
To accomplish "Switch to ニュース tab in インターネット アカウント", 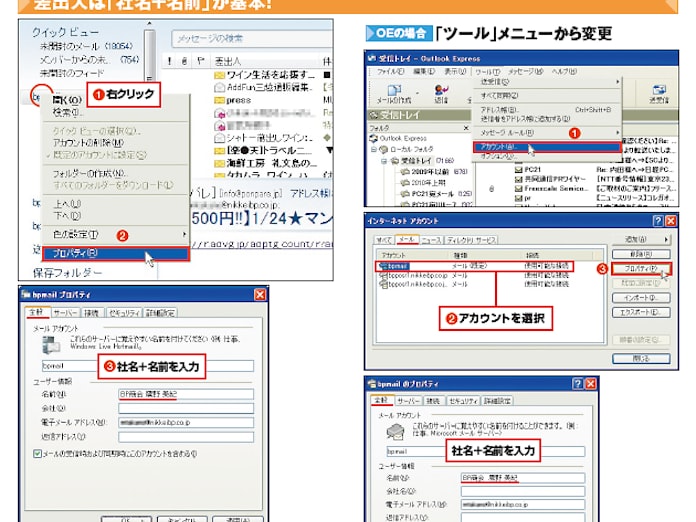I will [x=431, y=240].
